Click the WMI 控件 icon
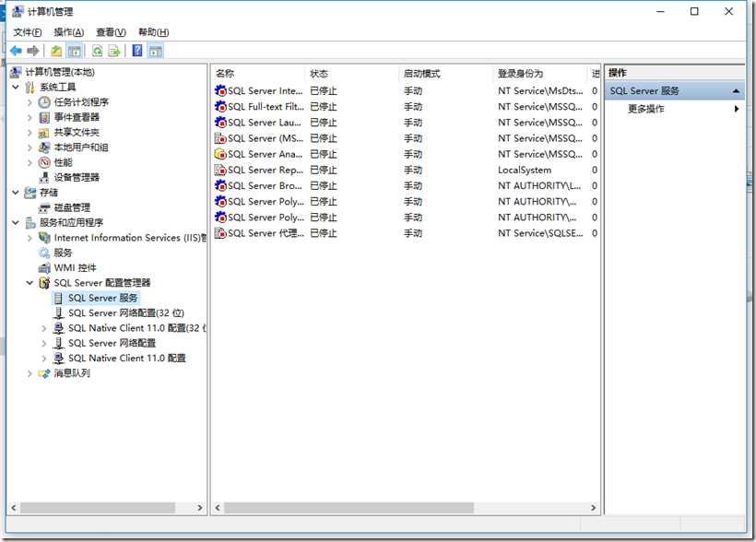756x542 pixels. (x=44, y=267)
